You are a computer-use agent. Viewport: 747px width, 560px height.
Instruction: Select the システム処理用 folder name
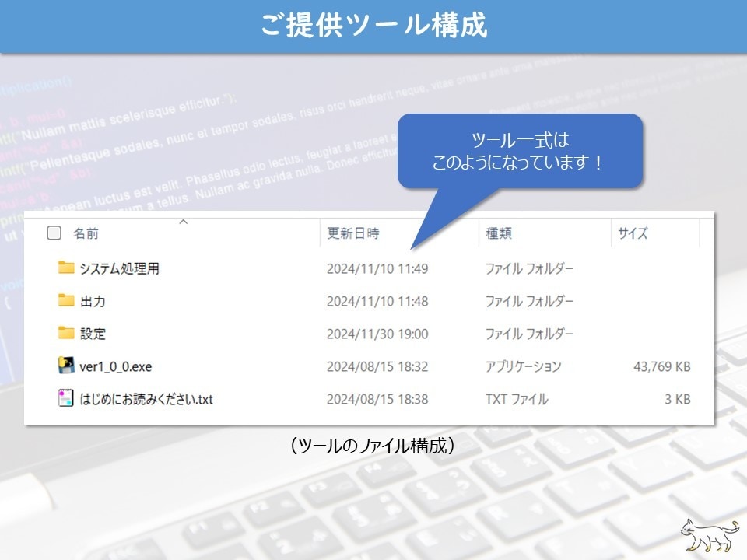(x=120, y=268)
